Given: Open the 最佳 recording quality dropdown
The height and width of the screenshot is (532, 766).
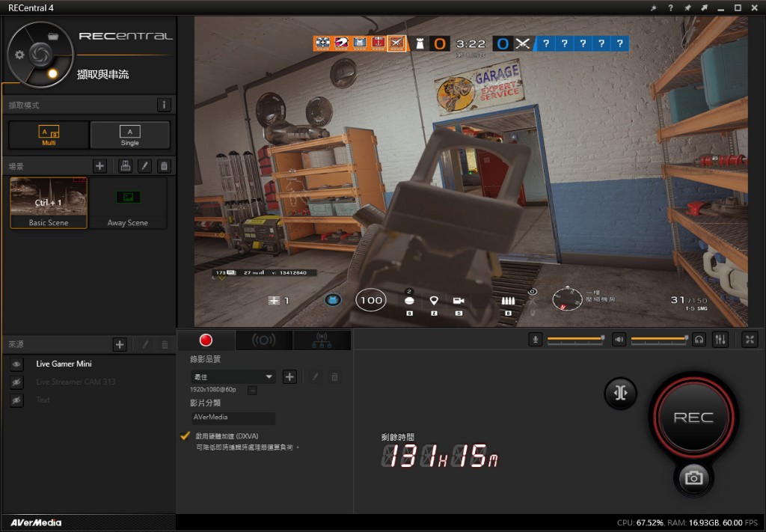Looking at the screenshot, I should pos(233,376).
